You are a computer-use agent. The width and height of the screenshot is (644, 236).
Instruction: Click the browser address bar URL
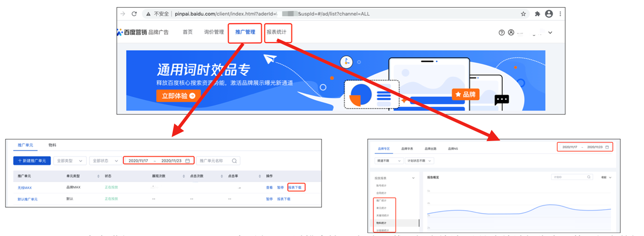coord(272,14)
